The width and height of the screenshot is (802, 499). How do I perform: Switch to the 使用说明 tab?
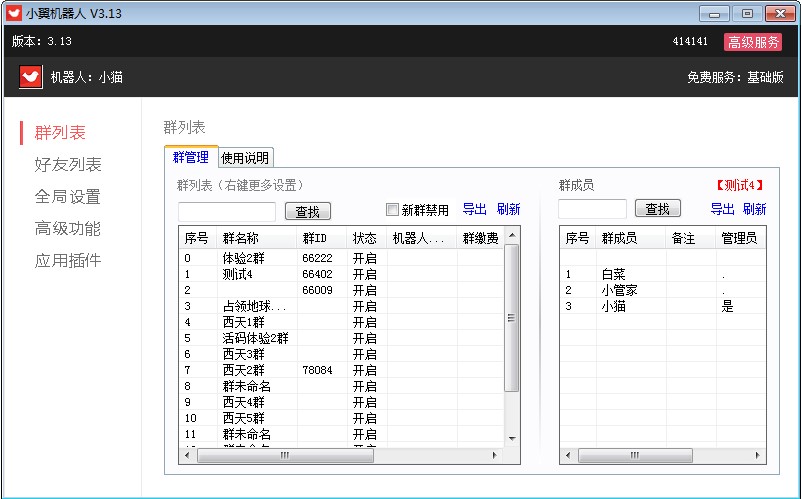pos(245,158)
